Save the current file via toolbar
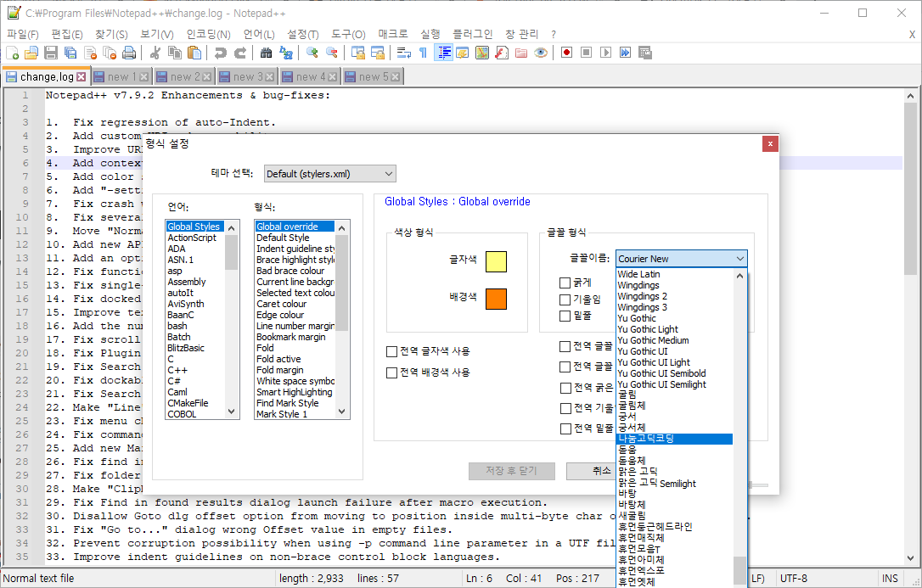 pyautogui.click(x=51, y=53)
